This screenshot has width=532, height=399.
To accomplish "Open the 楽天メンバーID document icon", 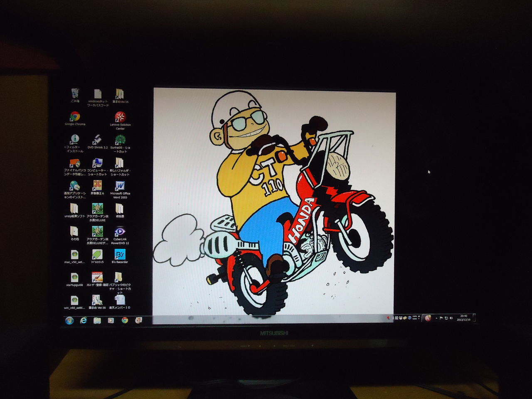I will pyautogui.click(x=120, y=302).
